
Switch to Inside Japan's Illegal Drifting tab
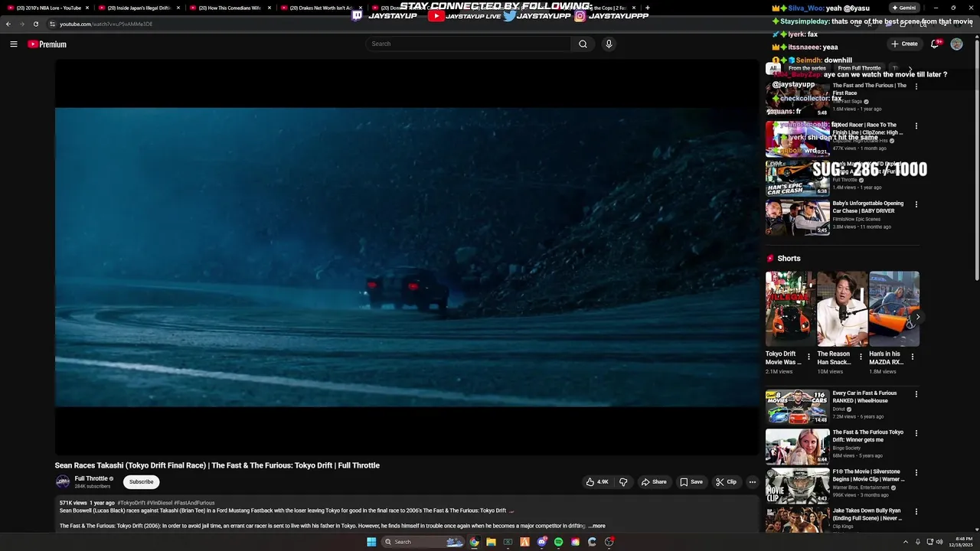tap(139, 8)
